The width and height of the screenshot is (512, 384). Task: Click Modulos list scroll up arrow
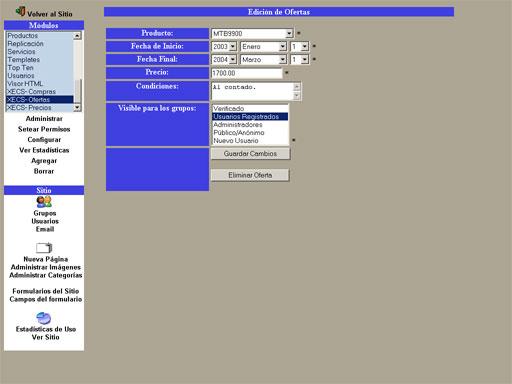77,36
